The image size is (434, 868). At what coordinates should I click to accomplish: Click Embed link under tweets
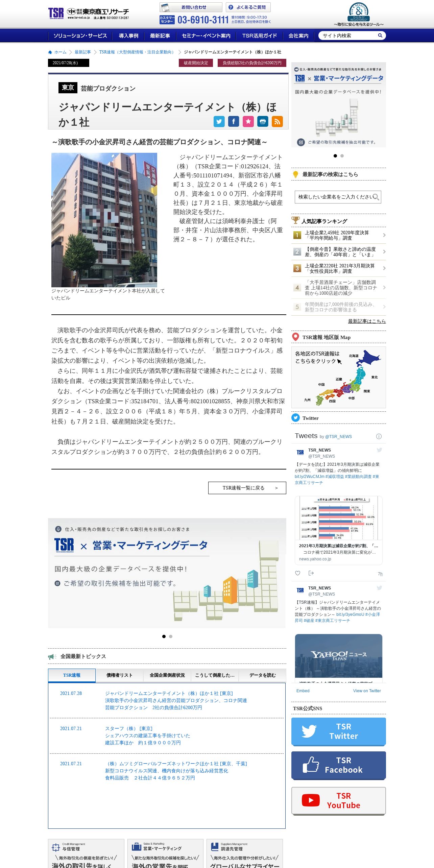303,691
